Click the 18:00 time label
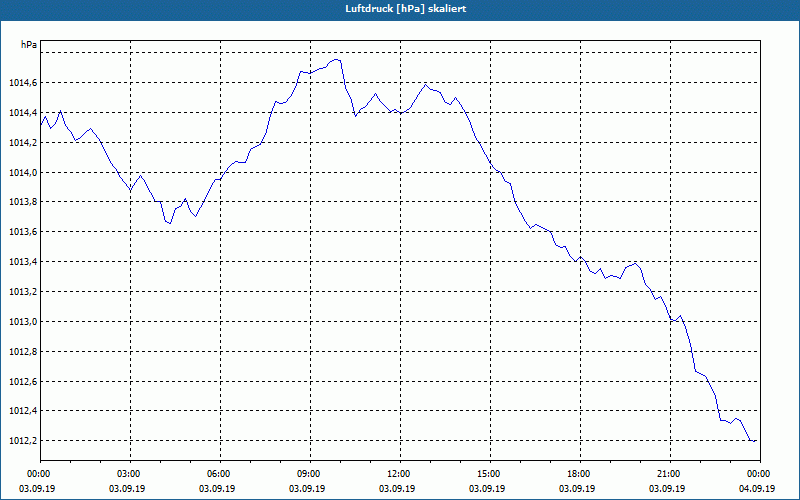Screen dimensions: 800x500 point(580,474)
